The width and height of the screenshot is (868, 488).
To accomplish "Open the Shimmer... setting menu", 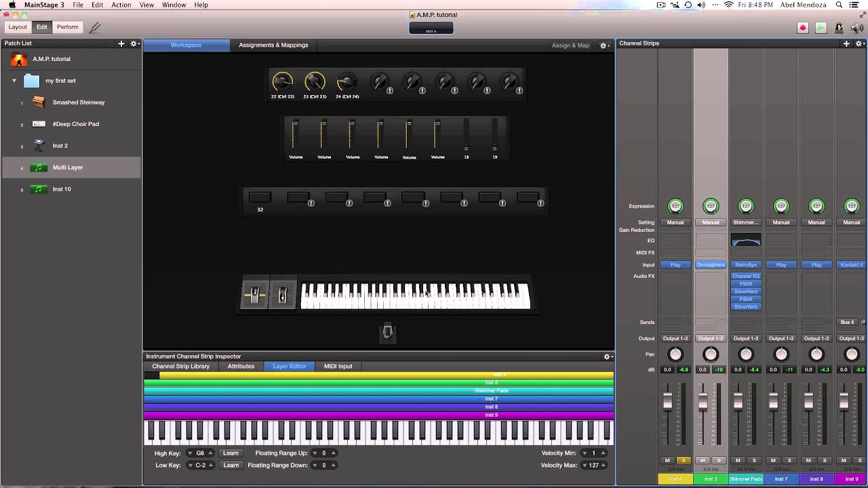I will (746, 222).
